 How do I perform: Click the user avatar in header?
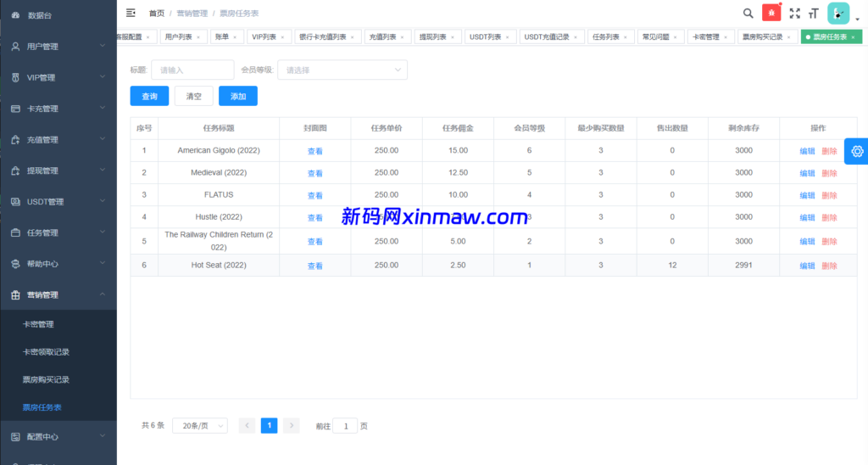tap(838, 14)
